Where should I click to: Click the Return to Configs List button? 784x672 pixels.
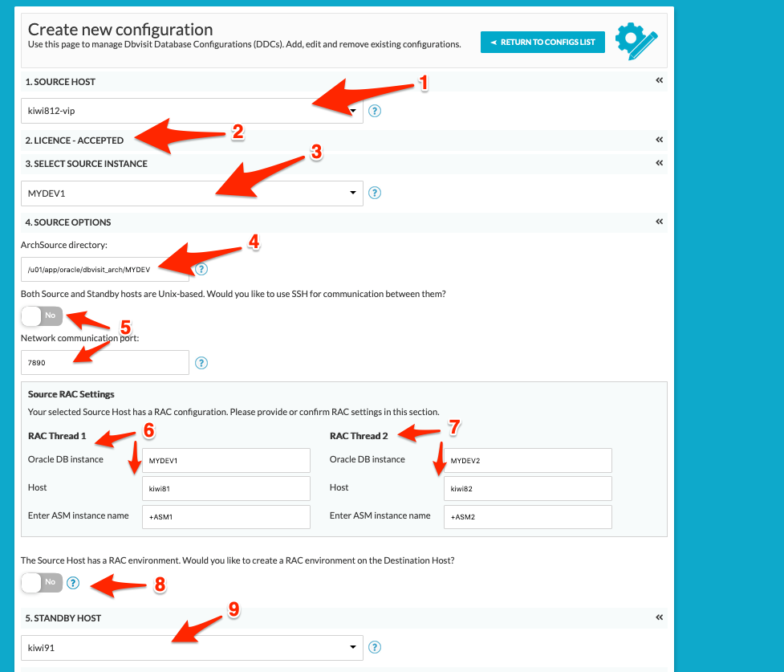(x=542, y=42)
